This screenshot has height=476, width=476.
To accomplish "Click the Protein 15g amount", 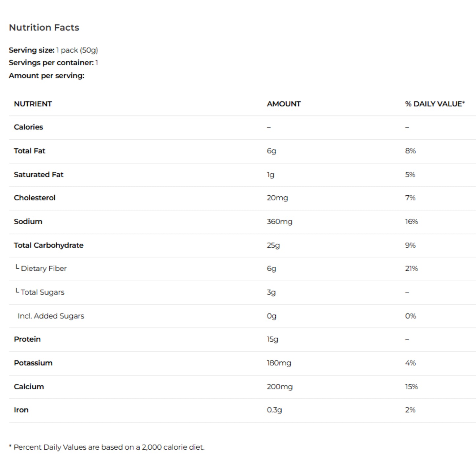I will point(272,339).
